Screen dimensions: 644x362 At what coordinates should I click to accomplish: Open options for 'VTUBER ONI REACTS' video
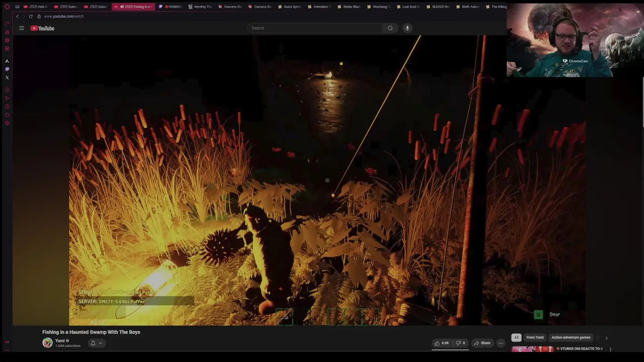[610, 349]
